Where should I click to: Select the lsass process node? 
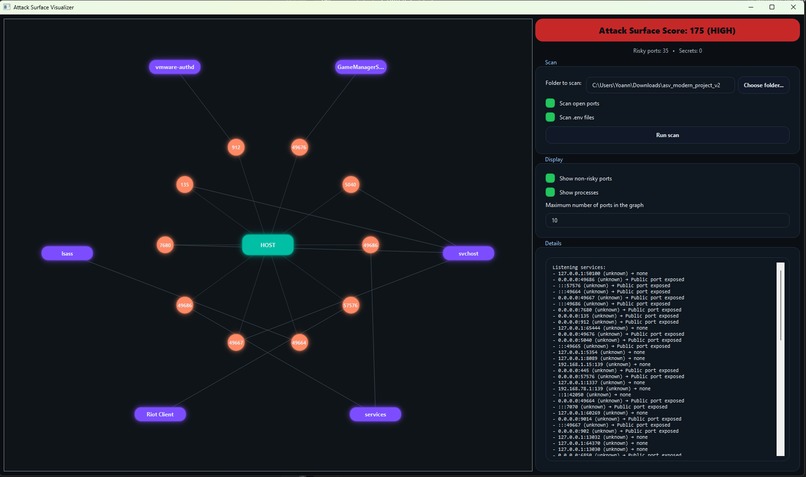(67, 253)
